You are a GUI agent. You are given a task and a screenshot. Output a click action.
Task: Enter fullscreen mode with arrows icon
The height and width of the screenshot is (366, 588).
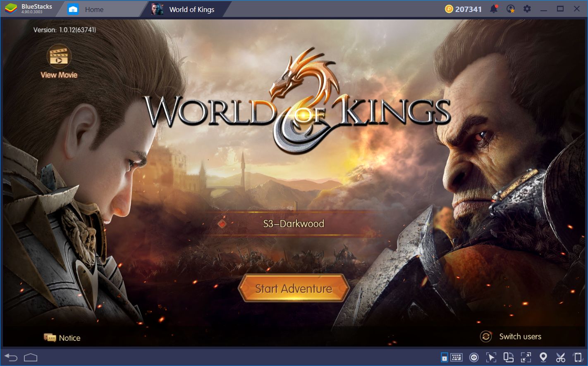(x=526, y=357)
